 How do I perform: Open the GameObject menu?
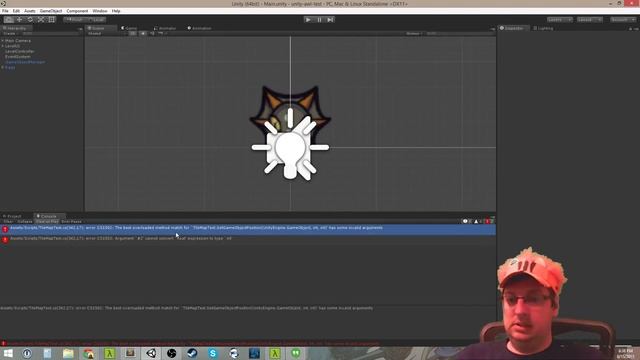click(51, 11)
